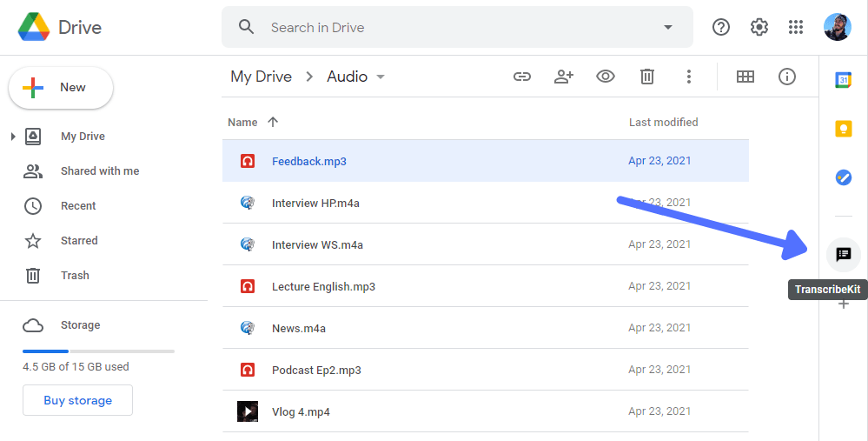
Task: Switch to grid layout view
Action: [x=745, y=77]
